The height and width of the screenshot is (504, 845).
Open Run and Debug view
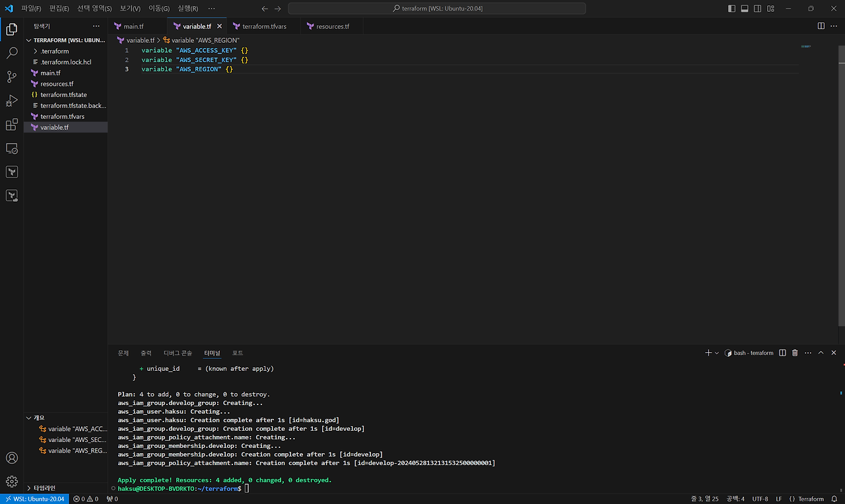[11, 101]
